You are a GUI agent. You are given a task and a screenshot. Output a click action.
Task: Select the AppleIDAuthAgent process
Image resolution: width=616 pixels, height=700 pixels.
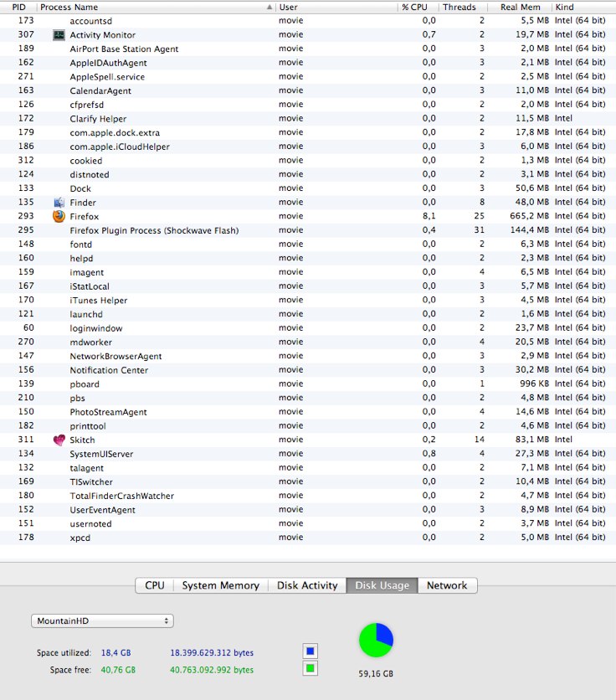click(308, 63)
